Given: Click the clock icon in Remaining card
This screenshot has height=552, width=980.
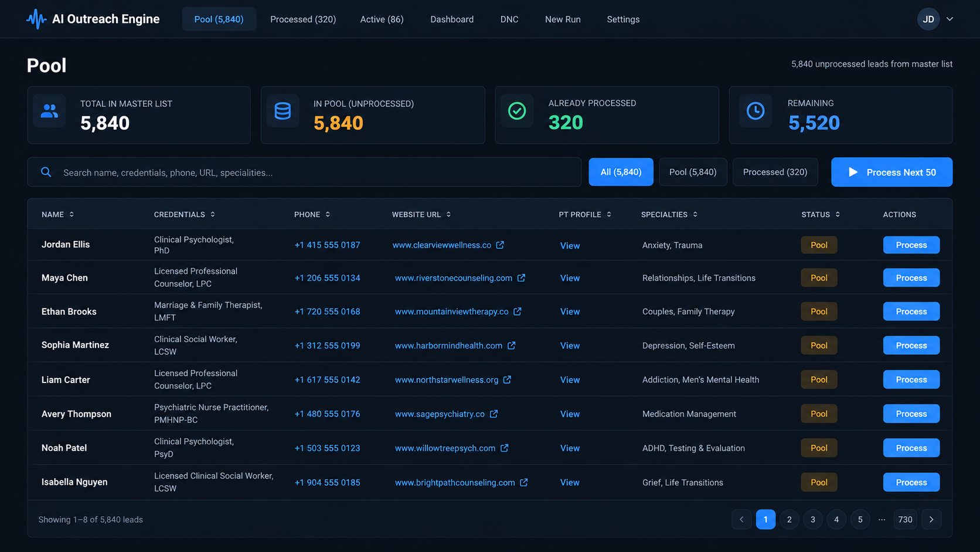Looking at the screenshot, I should tap(756, 111).
